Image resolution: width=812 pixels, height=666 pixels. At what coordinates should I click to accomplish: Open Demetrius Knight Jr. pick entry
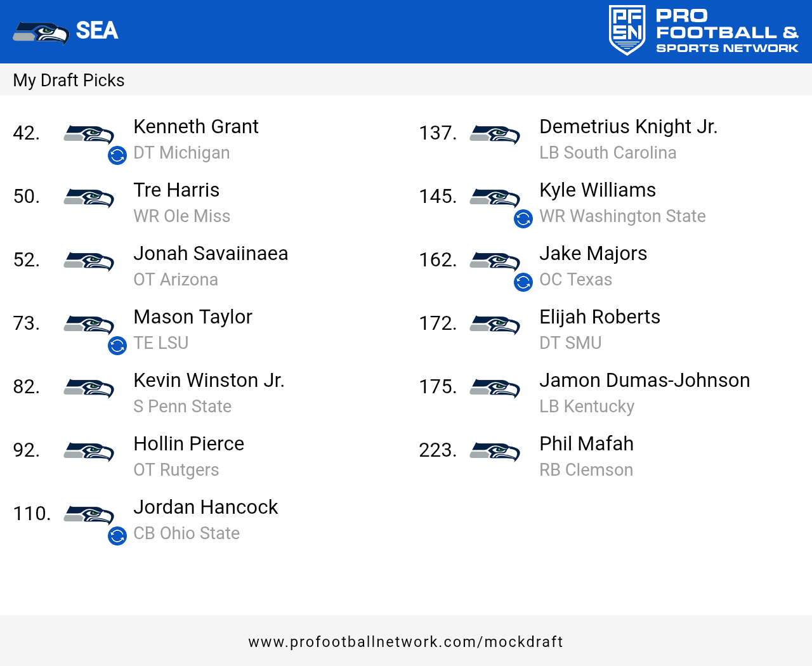tap(628, 127)
